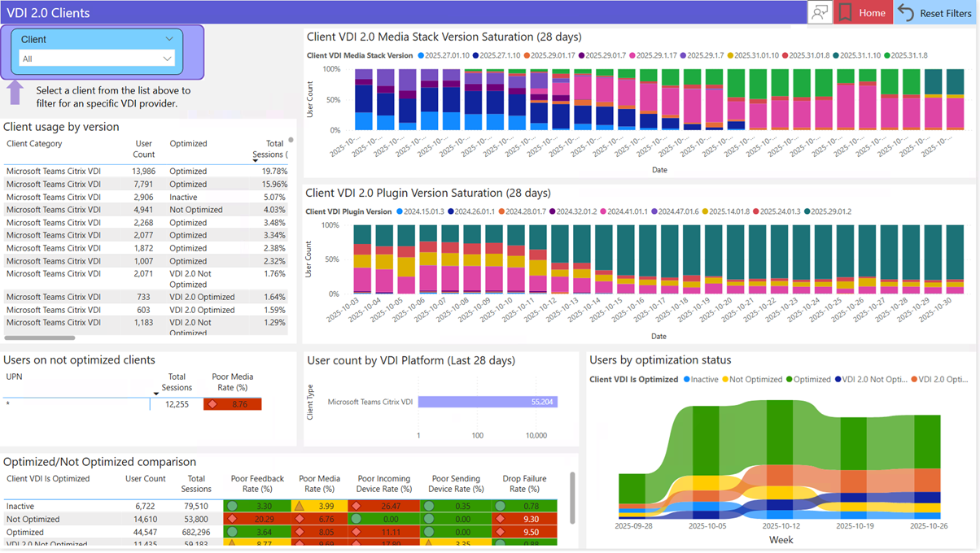Click the 53,800 total sessions cell
Image resolution: width=980 pixels, height=553 pixels.
pos(196,520)
